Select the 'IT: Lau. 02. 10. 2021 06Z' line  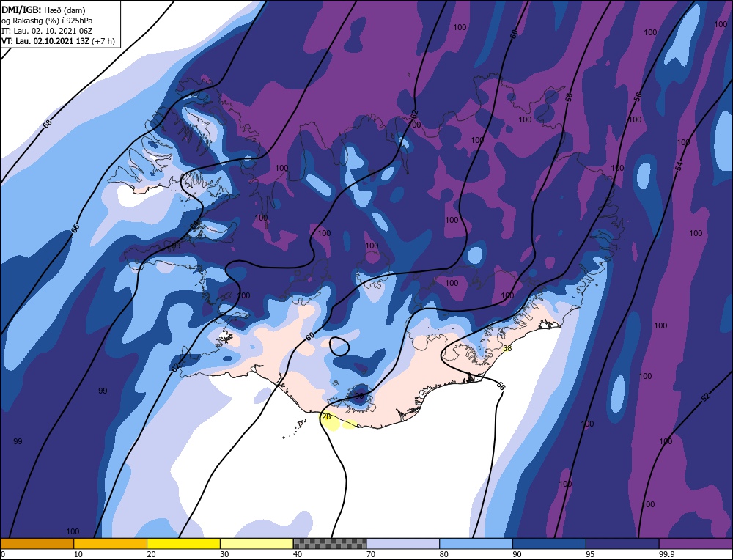coord(47,31)
